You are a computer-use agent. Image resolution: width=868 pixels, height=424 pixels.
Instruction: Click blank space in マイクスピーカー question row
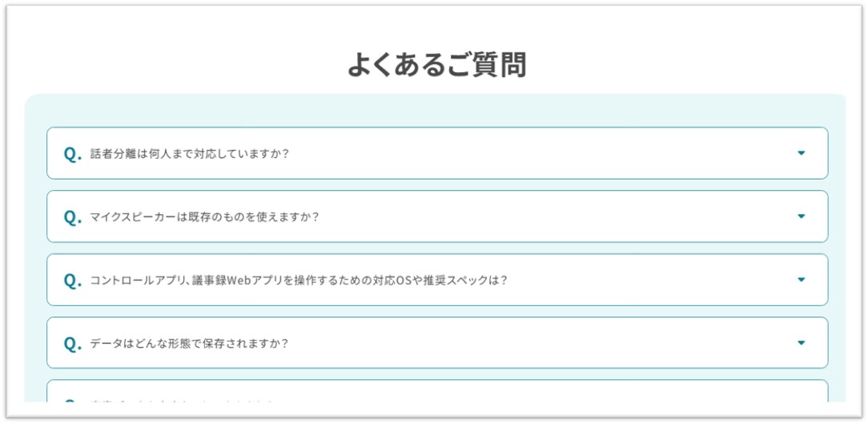click(x=561, y=217)
